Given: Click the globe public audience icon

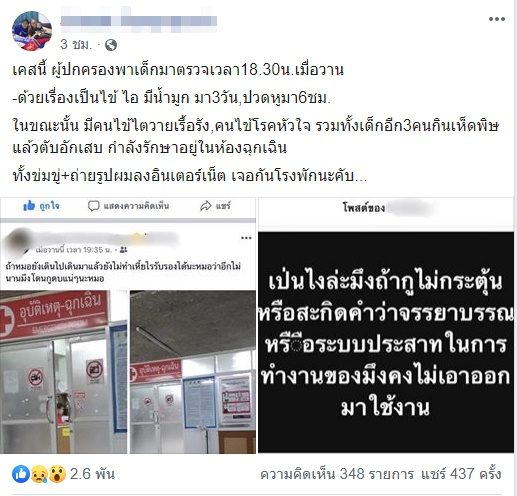Looking at the screenshot, I should point(111,45).
